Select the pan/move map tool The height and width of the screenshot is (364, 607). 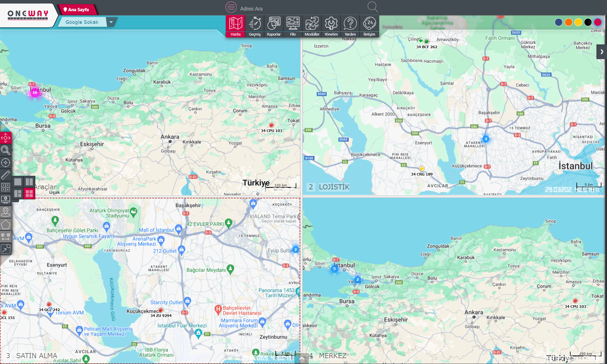point(6,138)
